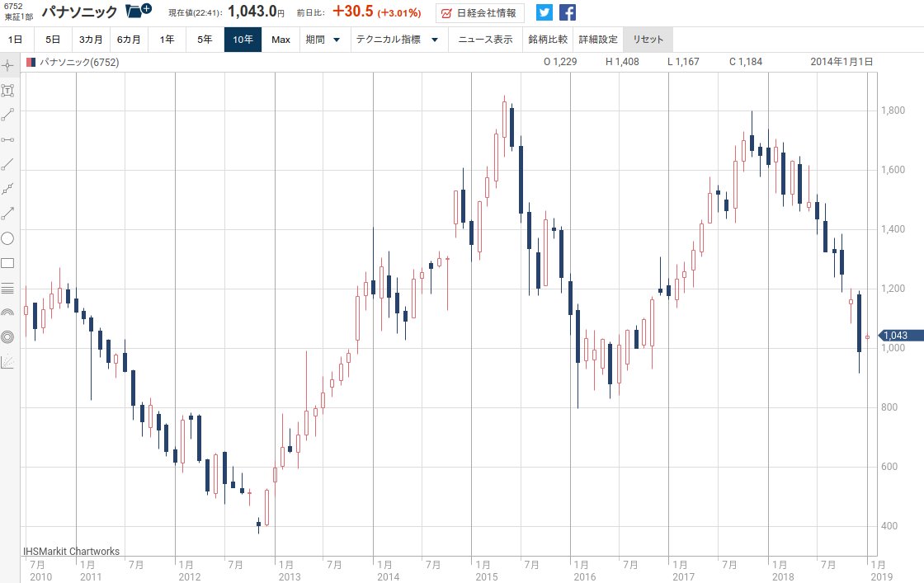Open the テクニカル指標 dropdown
This screenshot has width=924, height=583.
pos(398,40)
